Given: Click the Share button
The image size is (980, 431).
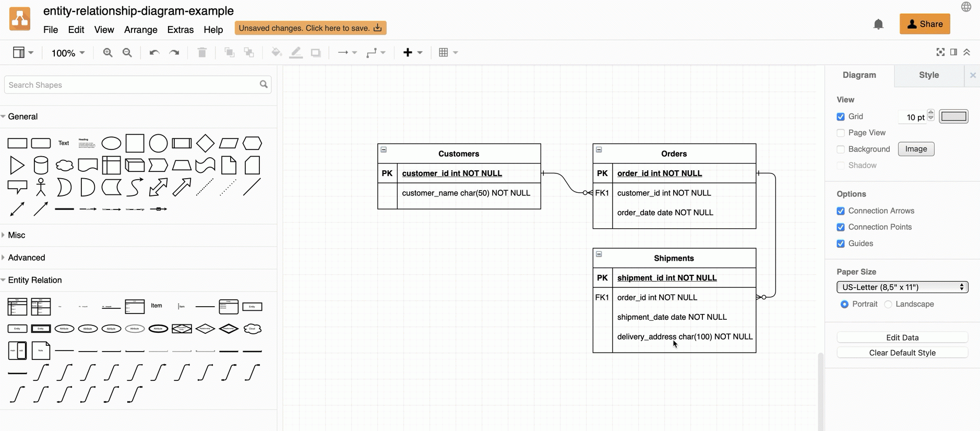Looking at the screenshot, I should [x=925, y=24].
